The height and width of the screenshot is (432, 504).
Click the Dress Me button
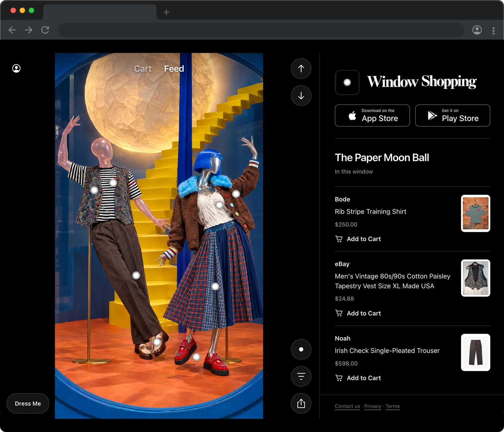pyautogui.click(x=28, y=404)
